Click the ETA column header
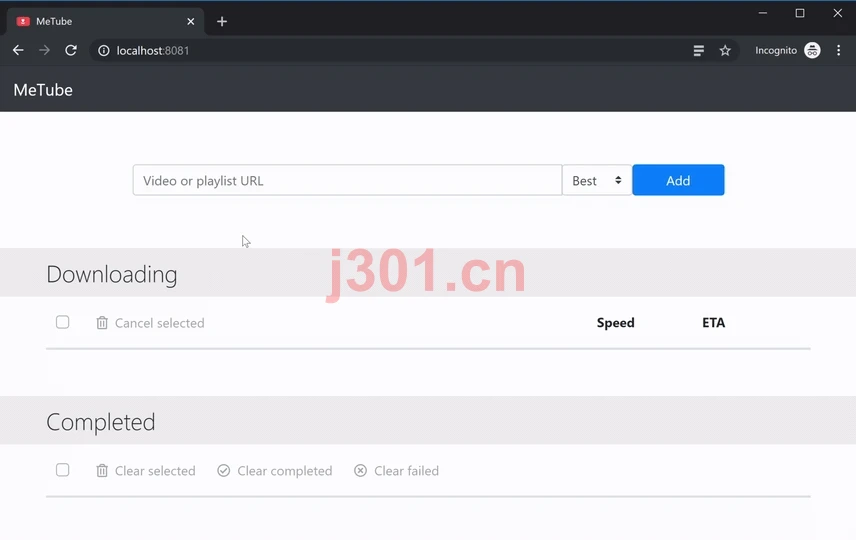 (714, 323)
